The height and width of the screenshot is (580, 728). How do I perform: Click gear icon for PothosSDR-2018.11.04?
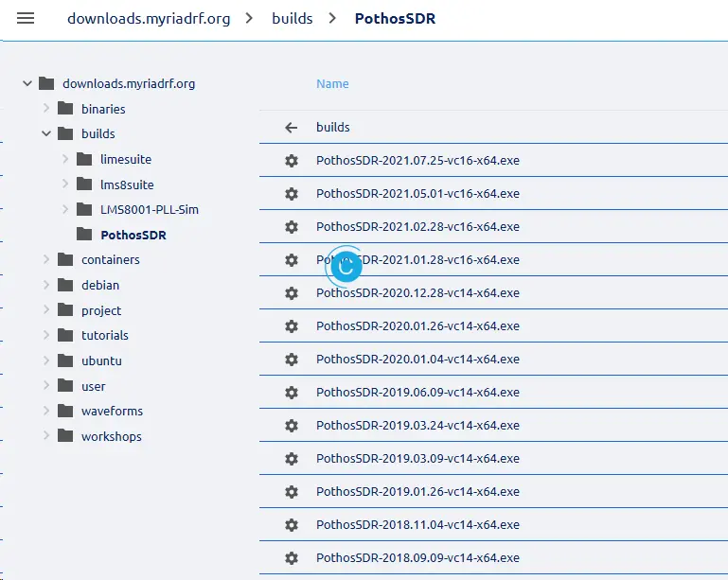[x=292, y=525]
